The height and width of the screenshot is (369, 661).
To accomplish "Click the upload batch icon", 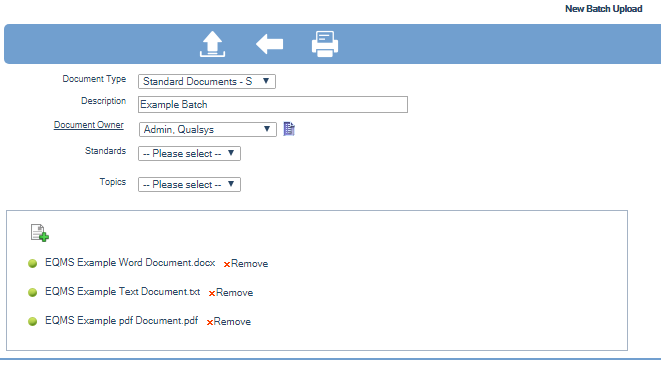I will pyautogui.click(x=212, y=44).
